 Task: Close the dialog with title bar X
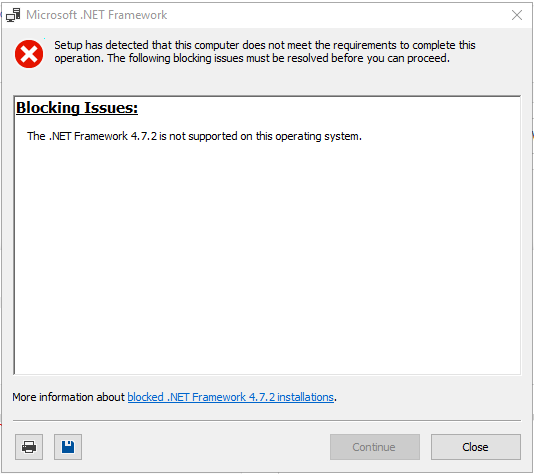(517, 15)
